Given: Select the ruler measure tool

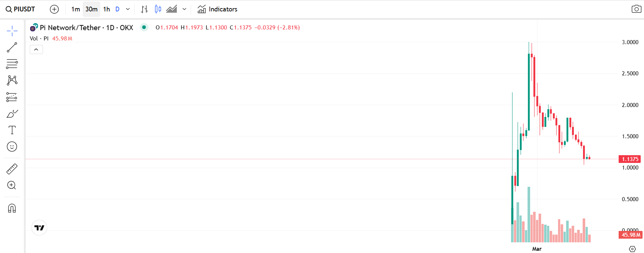Looking at the screenshot, I should coord(12,169).
